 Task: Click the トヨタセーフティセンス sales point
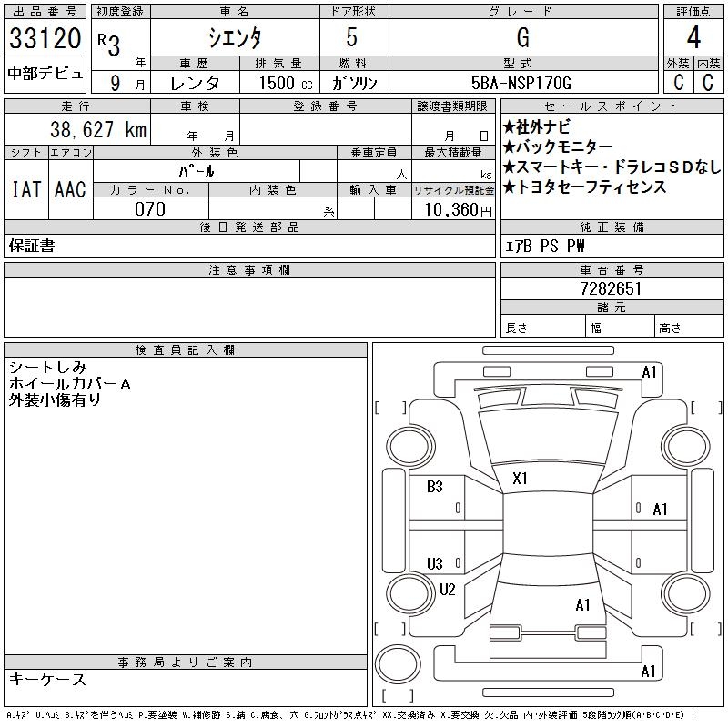[x=591, y=187]
